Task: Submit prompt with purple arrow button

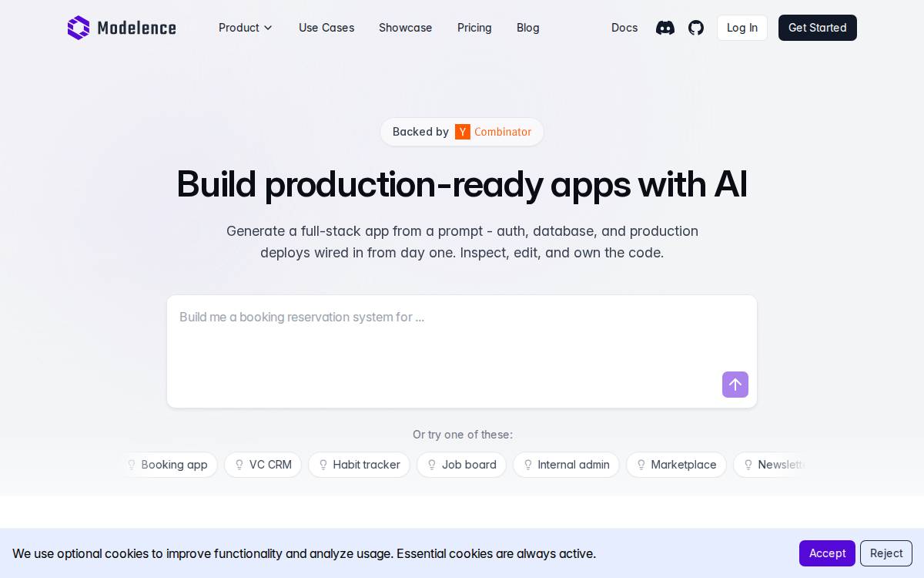Action: pos(735,385)
